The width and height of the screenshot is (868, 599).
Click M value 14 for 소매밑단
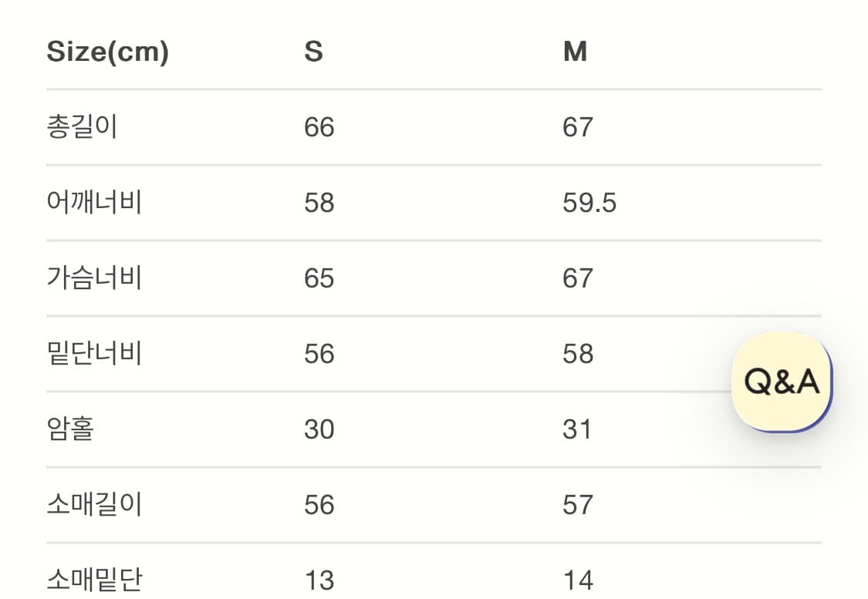[578, 580]
